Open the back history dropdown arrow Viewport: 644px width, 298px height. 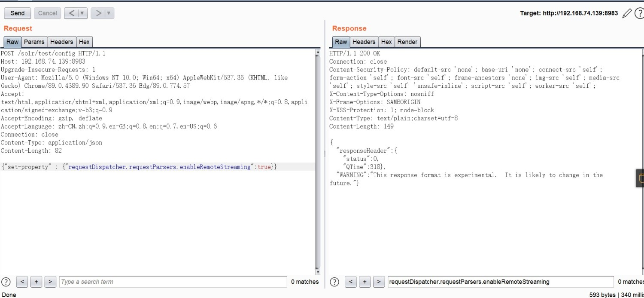(83, 13)
